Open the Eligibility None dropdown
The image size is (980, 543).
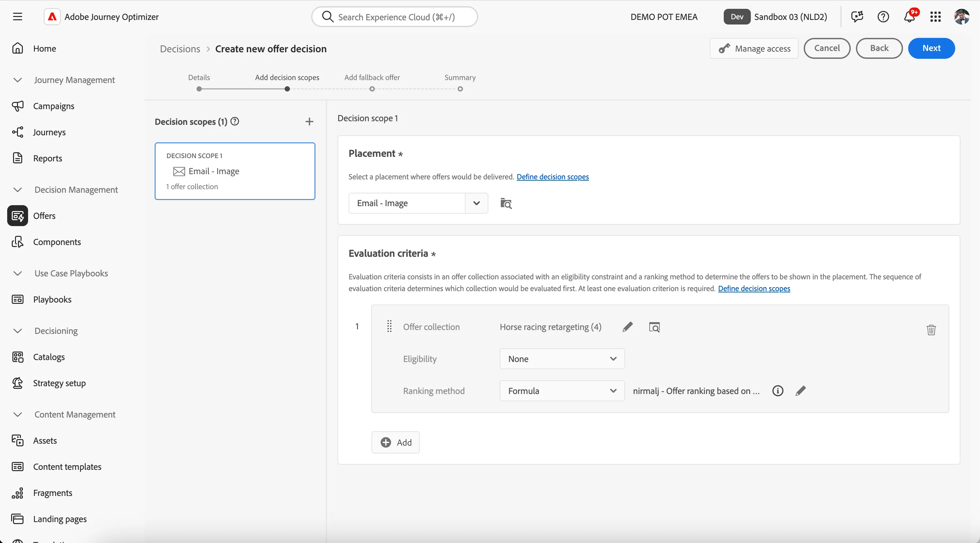point(562,359)
